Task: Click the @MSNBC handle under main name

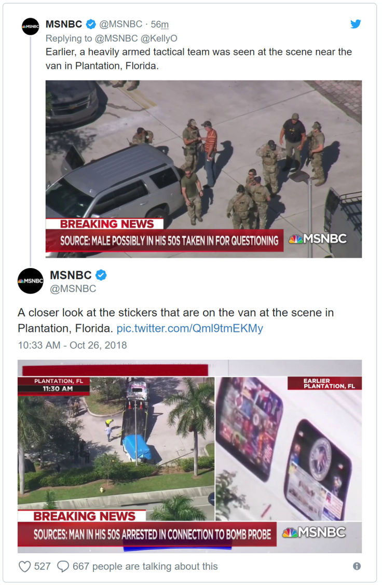Action: tap(73, 289)
